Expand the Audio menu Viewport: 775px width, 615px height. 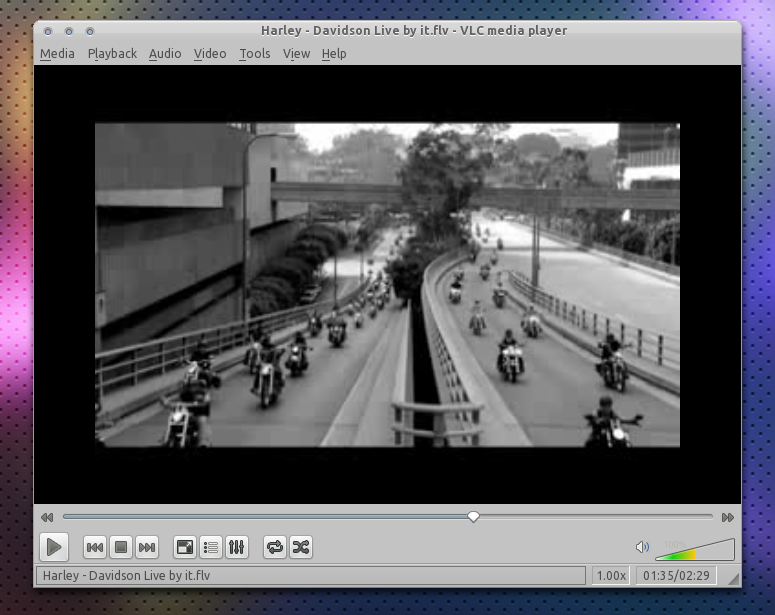pyautogui.click(x=165, y=54)
